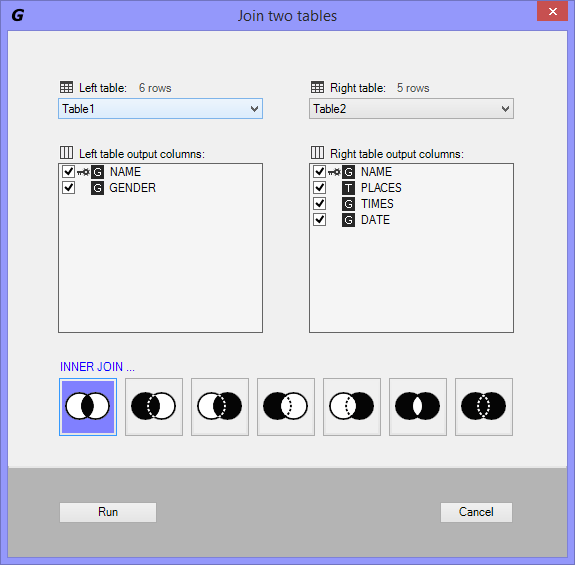
Task: Uncheck the GENDER column checkbox
Action: [69, 187]
